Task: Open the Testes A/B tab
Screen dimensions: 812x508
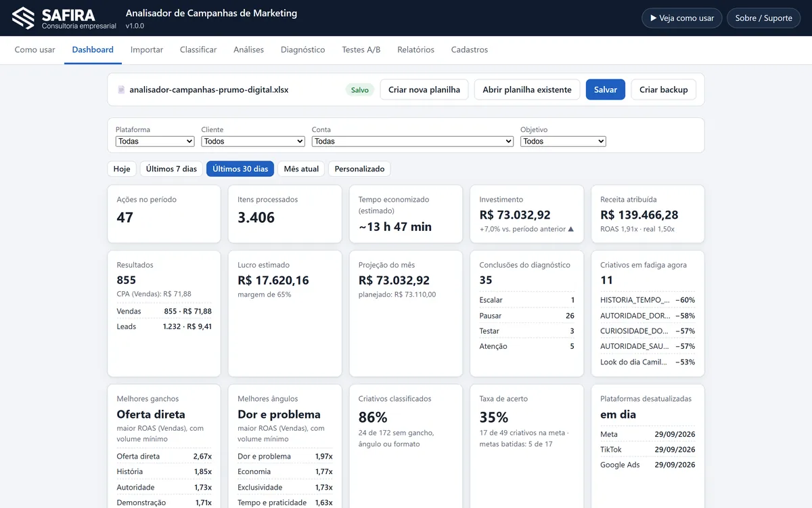Action: (361, 49)
